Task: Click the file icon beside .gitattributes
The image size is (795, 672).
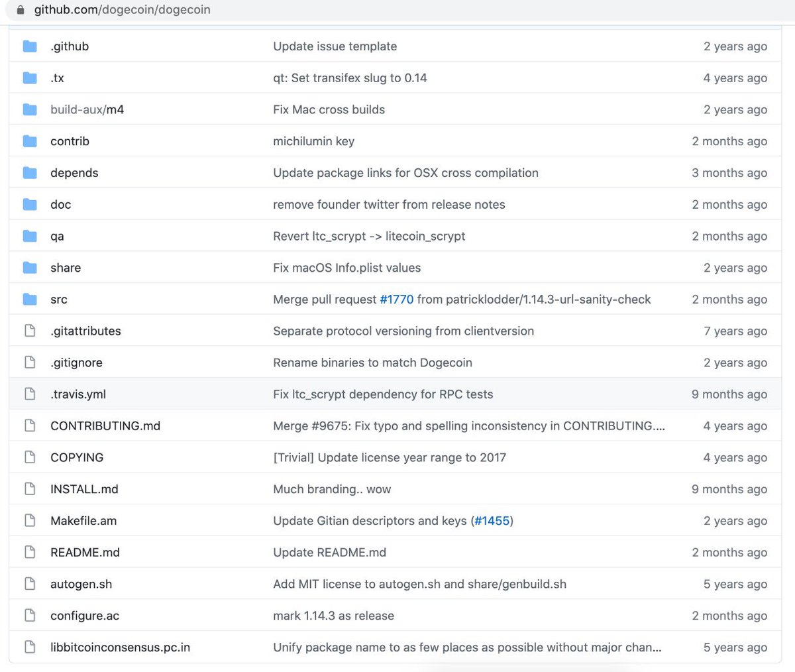Action: pyautogui.click(x=30, y=331)
